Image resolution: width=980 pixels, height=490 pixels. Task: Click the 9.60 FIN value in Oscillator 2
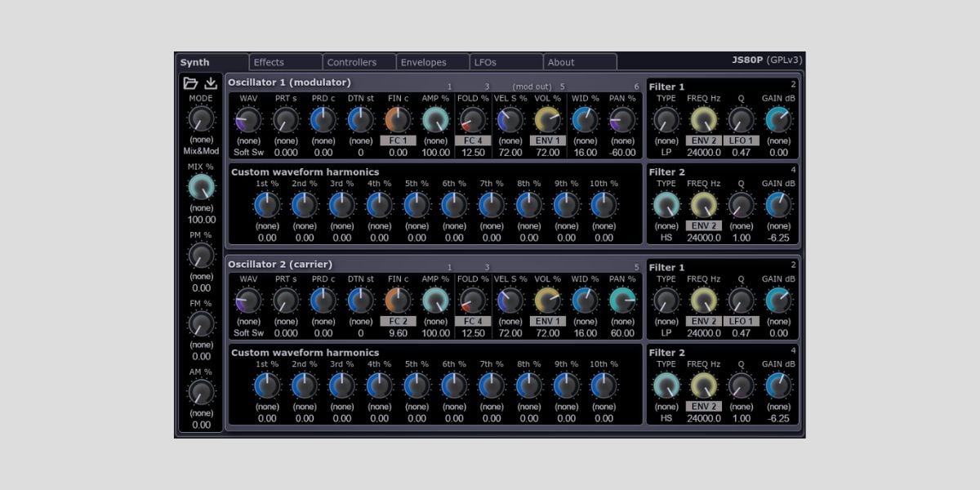[x=398, y=332]
